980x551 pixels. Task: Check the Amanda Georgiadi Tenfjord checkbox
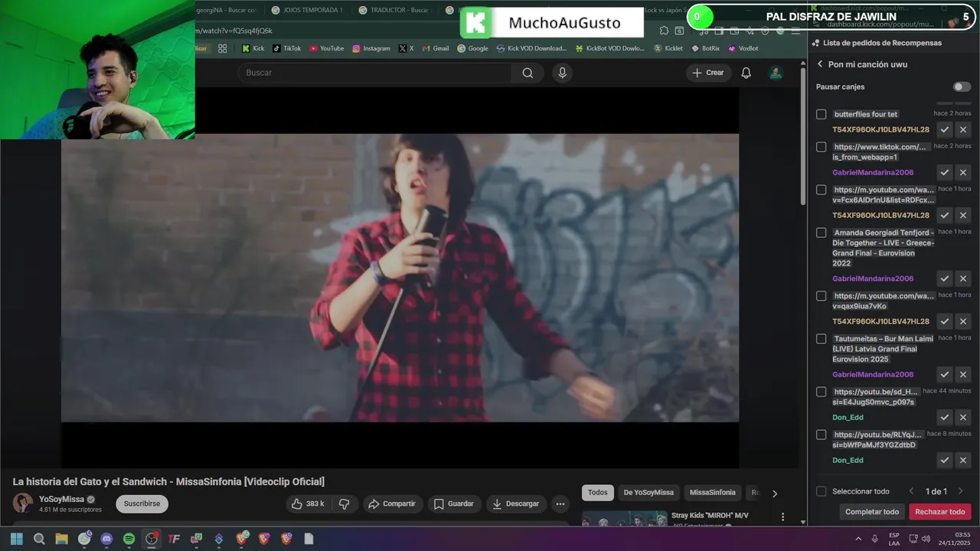tap(821, 233)
